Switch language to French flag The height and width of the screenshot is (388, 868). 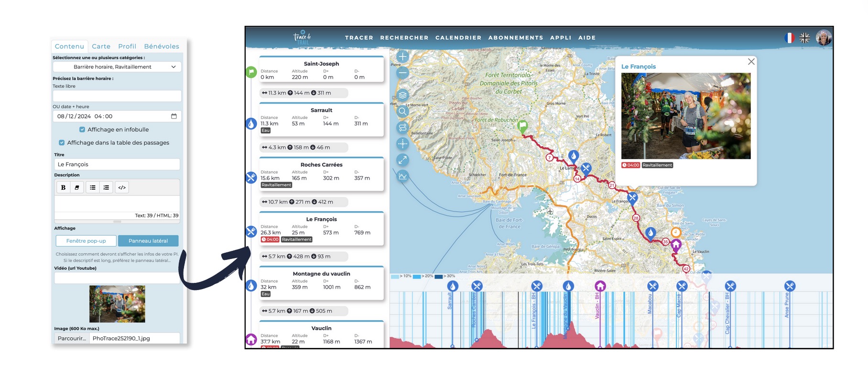(789, 38)
